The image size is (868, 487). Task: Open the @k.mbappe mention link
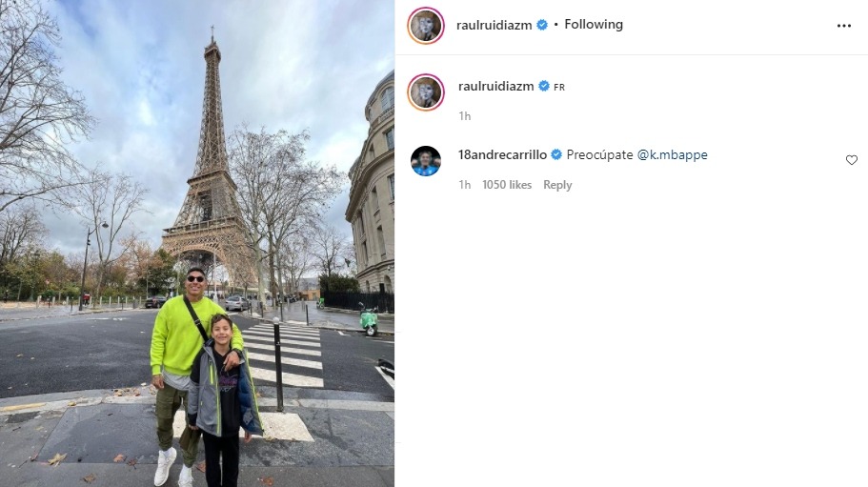(x=672, y=155)
